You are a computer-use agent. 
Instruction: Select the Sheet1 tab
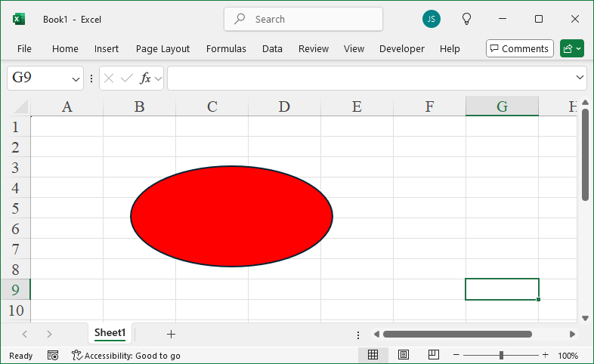(x=110, y=333)
